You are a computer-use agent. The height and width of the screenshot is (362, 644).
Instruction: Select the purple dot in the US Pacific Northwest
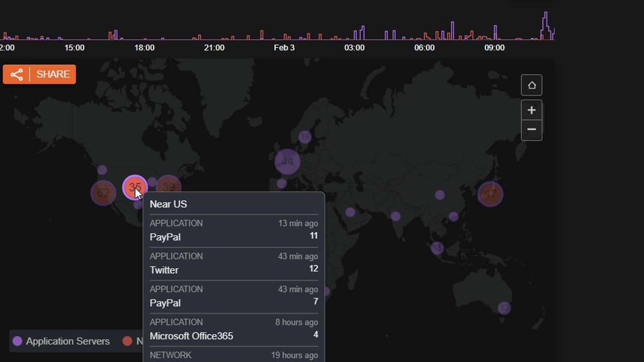[x=102, y=170]
